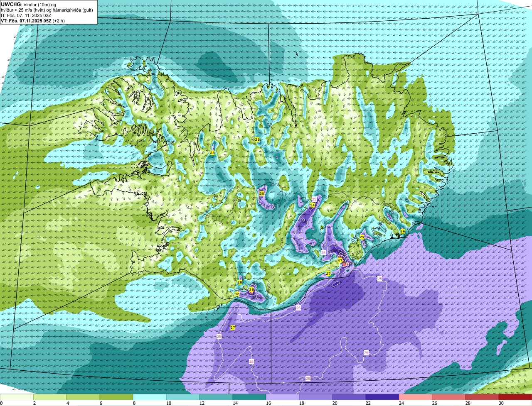The width and height of the screenshot is (532, 406).
Task: Select the 8–10 m/s light cyan legend swatch
Action: coord(150,397)
